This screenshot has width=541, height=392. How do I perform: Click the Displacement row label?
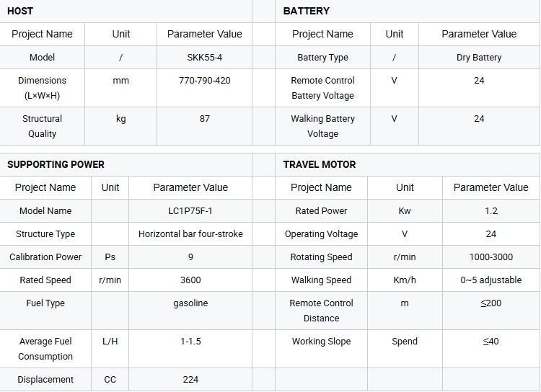point(45,379)
